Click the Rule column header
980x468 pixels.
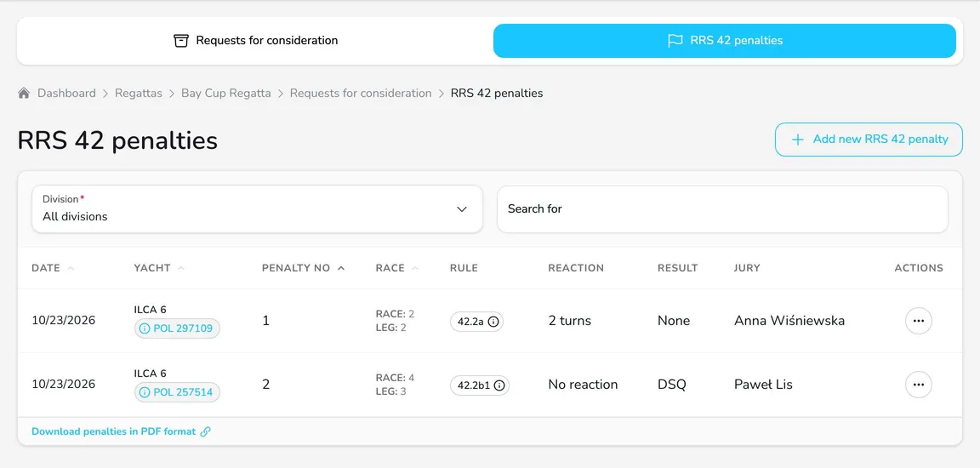point(464,268)
